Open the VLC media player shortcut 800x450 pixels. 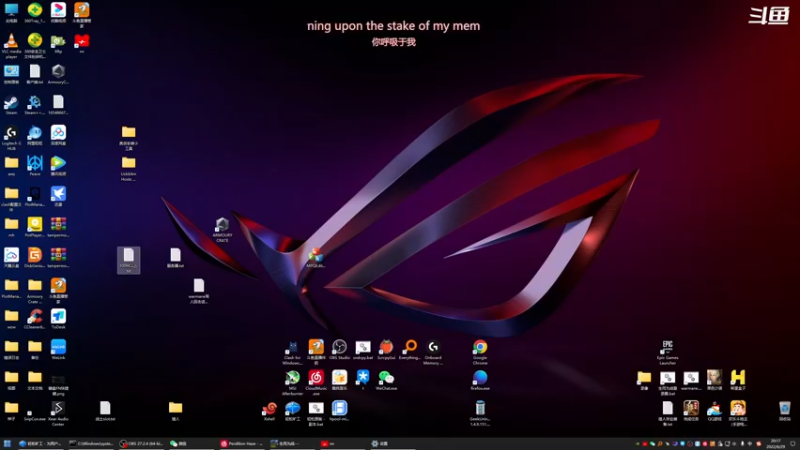[11, 44]
